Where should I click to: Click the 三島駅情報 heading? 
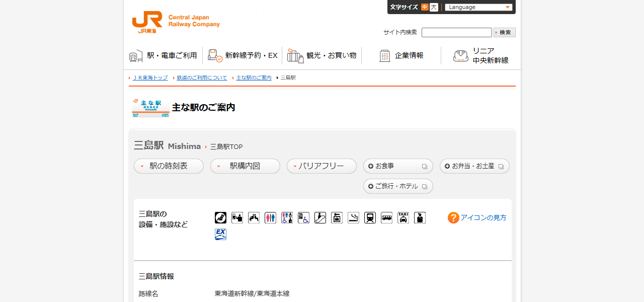coord(156,276)
